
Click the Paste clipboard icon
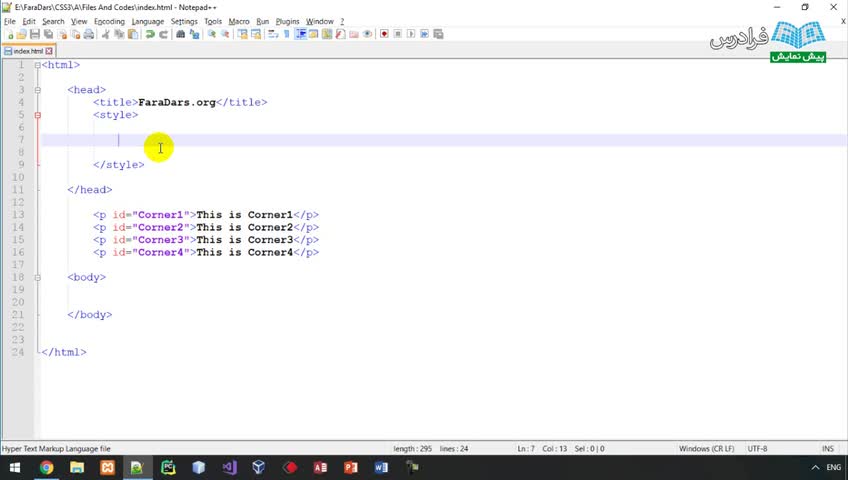[x=132, y=34]
